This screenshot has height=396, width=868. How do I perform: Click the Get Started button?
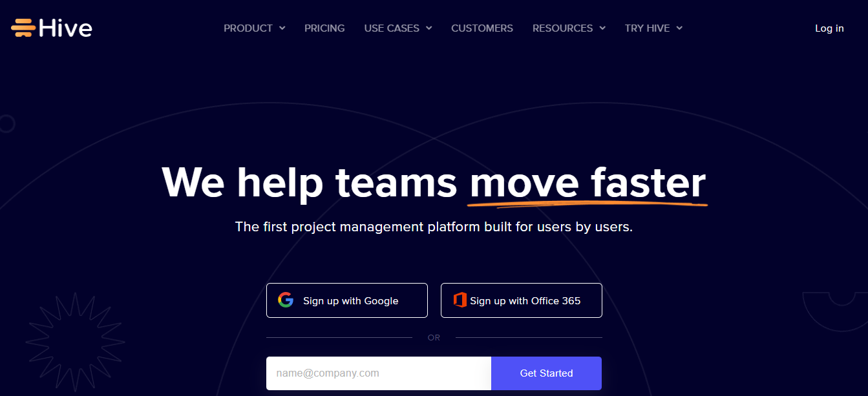coord(546,373)
